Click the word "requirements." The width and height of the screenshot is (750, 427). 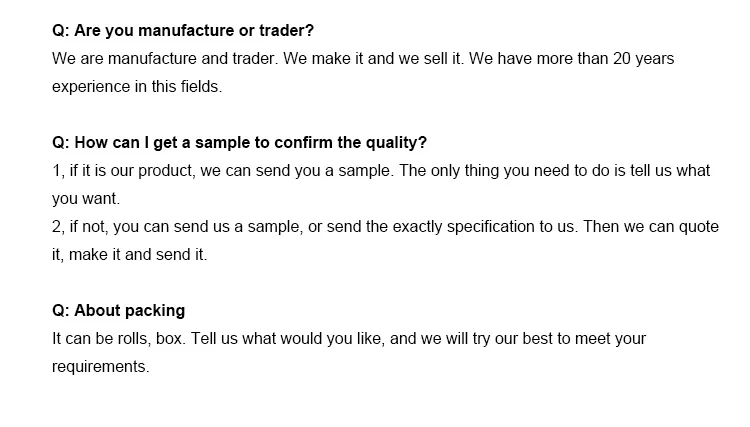pos(100,367)
